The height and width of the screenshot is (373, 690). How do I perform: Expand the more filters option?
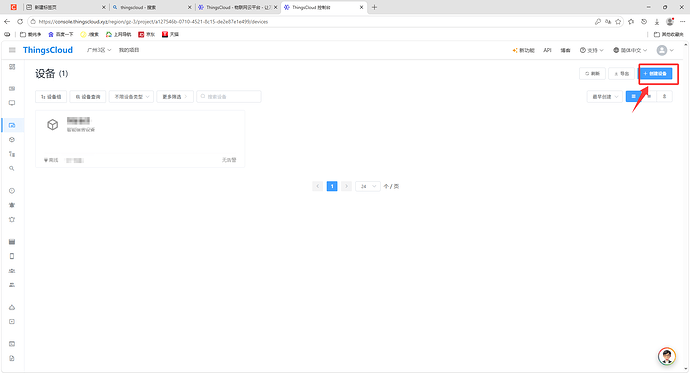click(175, 96)
